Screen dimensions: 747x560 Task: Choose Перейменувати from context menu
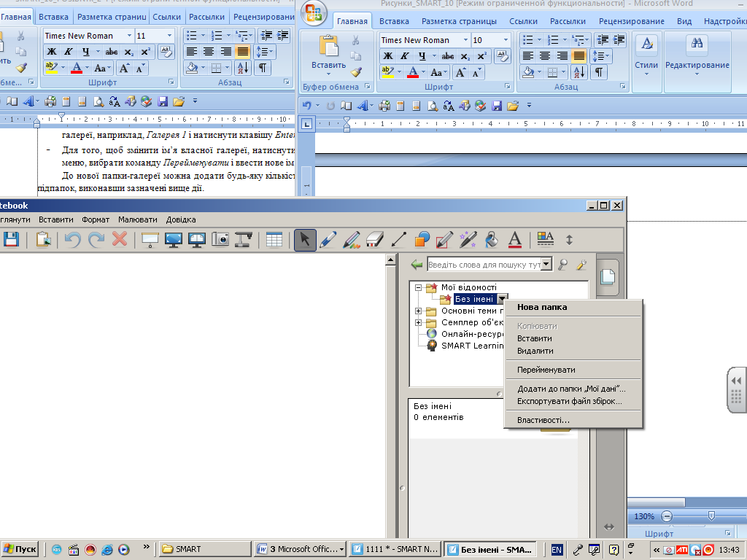click(x=546, y=370)
